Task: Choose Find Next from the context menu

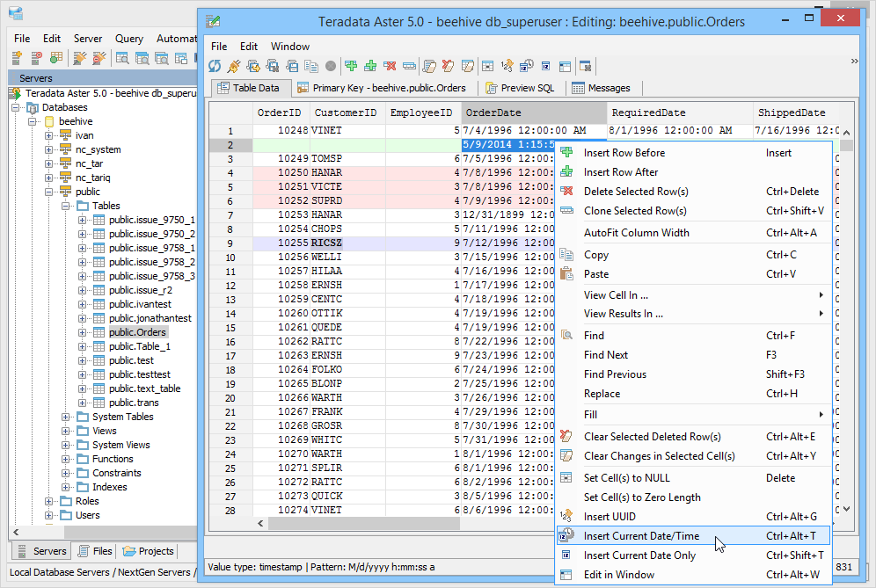Action: click(x=693, y=354)
